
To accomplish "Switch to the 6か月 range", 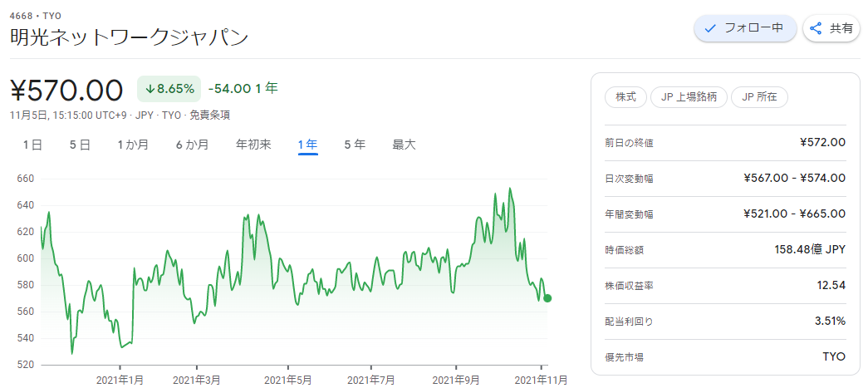I will click(x=192, y=145).
